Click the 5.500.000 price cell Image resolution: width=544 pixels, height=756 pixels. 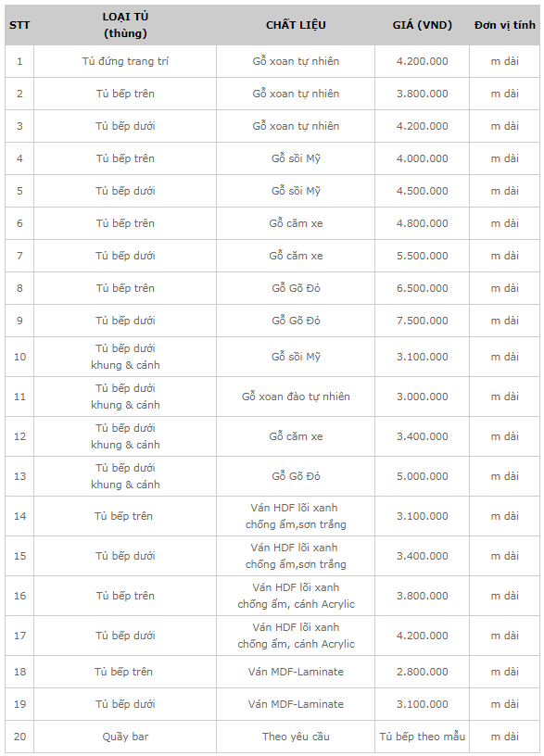(422, 256)
